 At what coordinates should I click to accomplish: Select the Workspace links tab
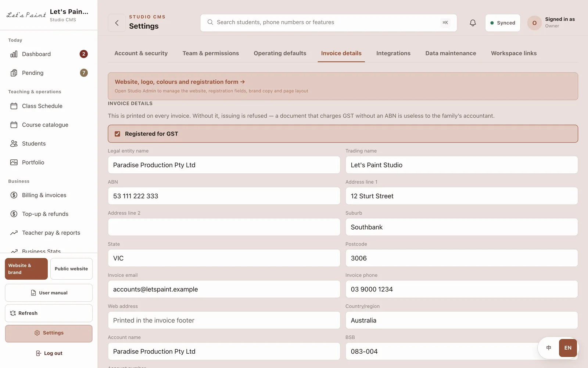[514, 53]
